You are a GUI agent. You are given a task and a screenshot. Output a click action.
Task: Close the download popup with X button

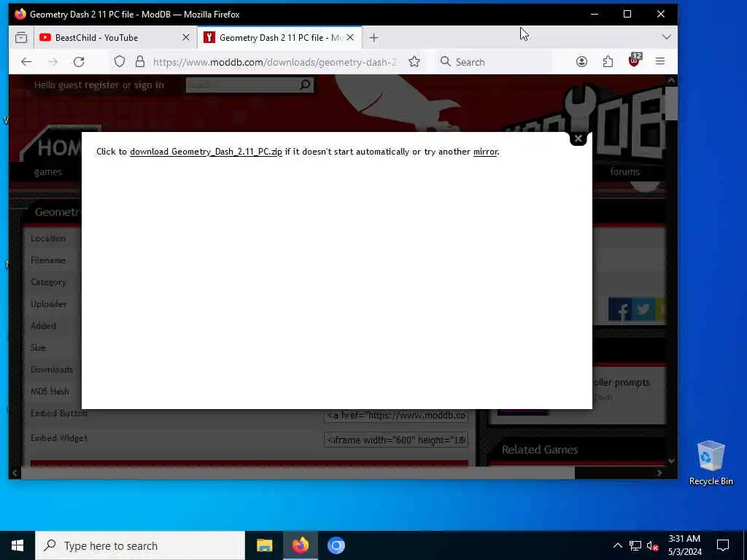[x=578, y=139]
